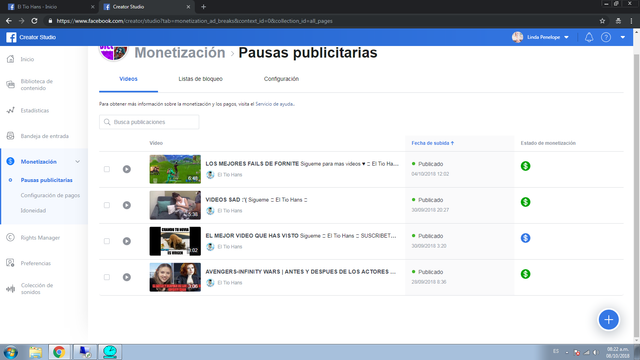This screenshot has width=640, height=360.
Task: Bookmark this page with the star icon
Action: [x=602, y=21]
